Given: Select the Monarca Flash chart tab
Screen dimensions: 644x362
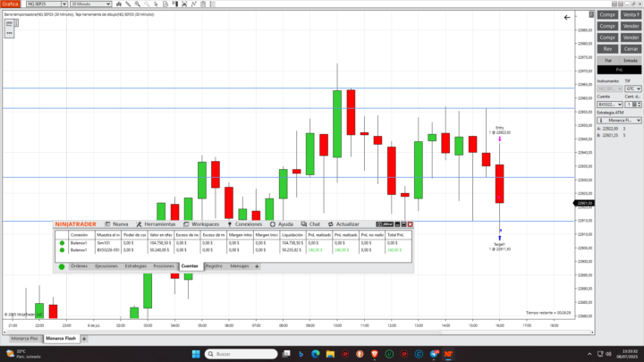Looking at the screenshot, I should [61, 339].
